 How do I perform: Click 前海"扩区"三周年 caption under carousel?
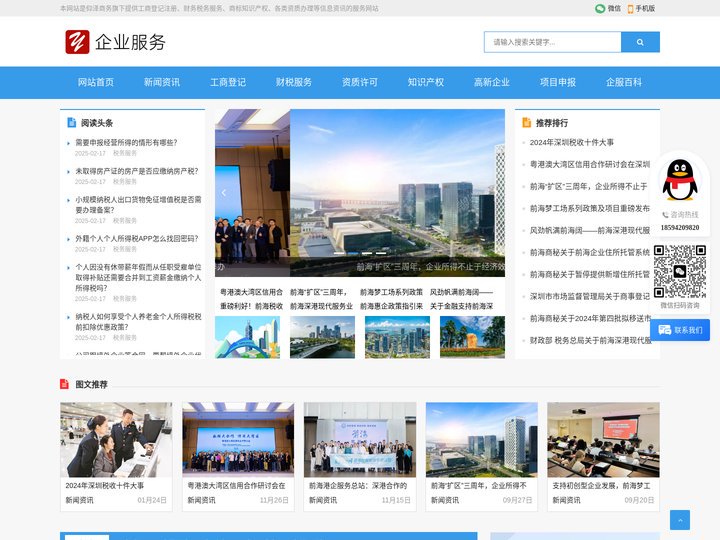(x=319, y=292)
